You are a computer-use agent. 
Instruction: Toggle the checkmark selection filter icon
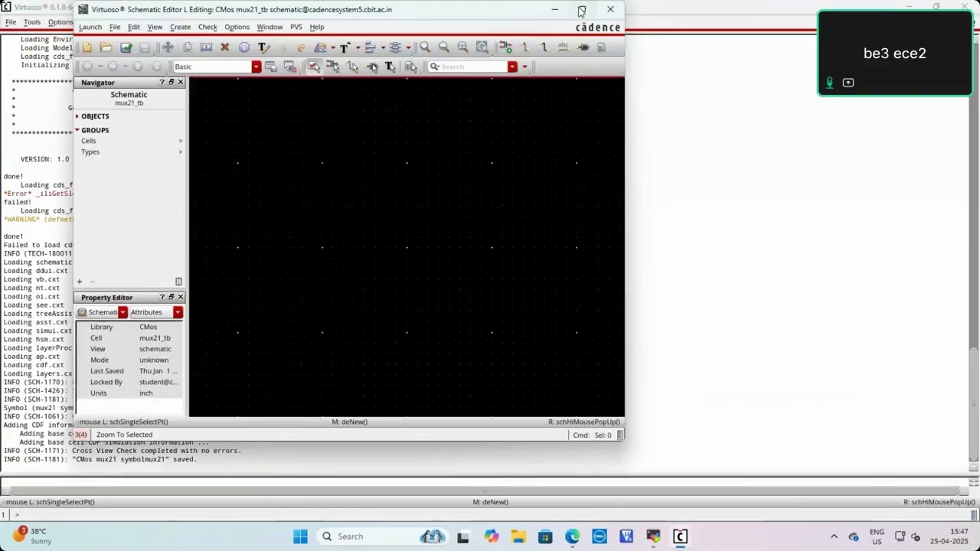tap(314, 67)
